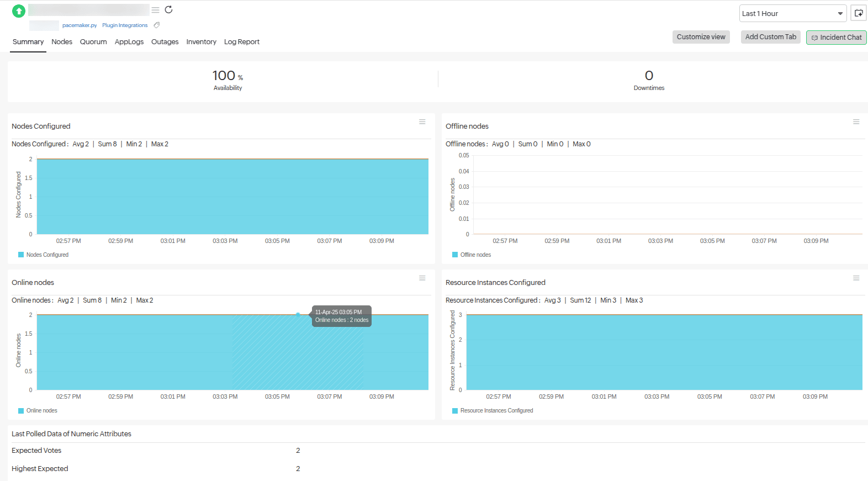Open the Plugin Integrations link

(x=125, y=25)
